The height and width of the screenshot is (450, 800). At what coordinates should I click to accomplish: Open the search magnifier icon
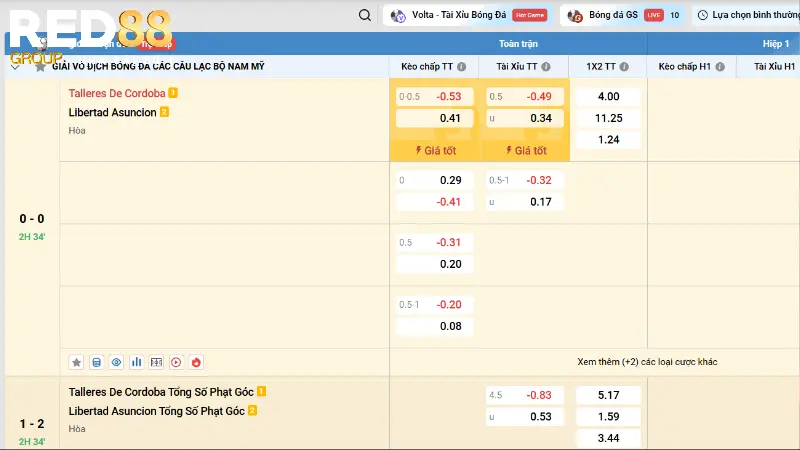click(364, 15)
